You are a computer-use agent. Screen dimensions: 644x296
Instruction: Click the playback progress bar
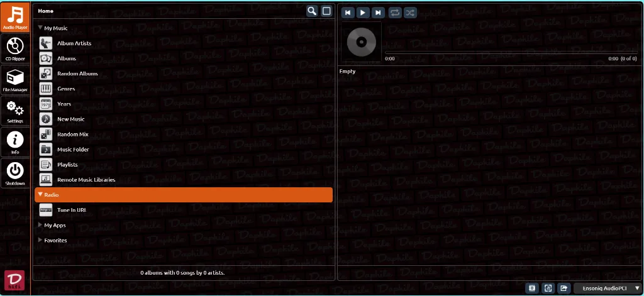511,53
